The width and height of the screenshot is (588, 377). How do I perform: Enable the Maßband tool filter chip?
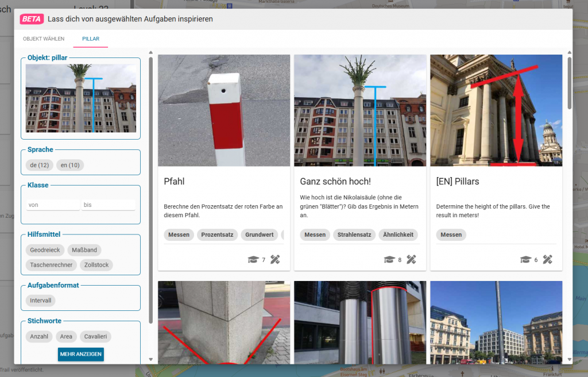84,251
